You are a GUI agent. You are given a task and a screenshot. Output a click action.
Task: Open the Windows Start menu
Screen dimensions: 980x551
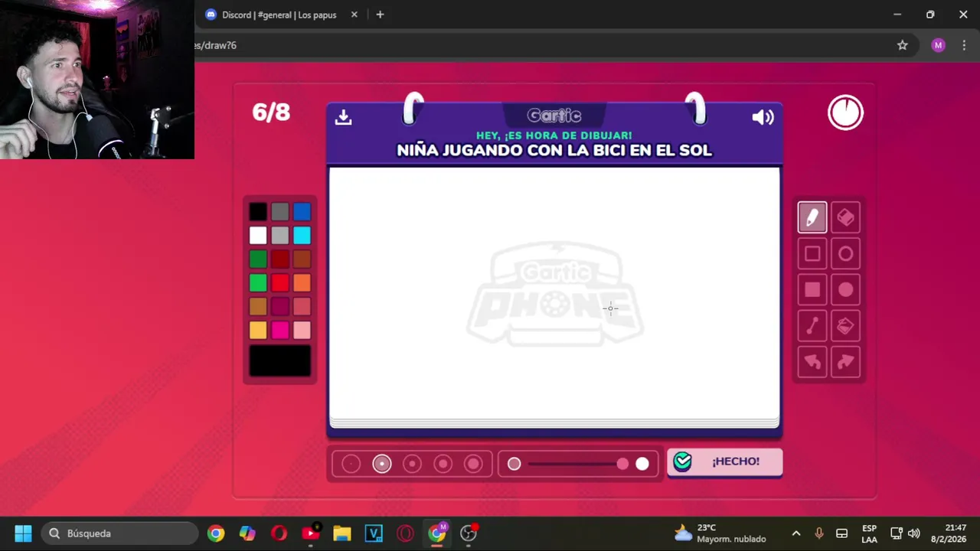click(23, 533)
